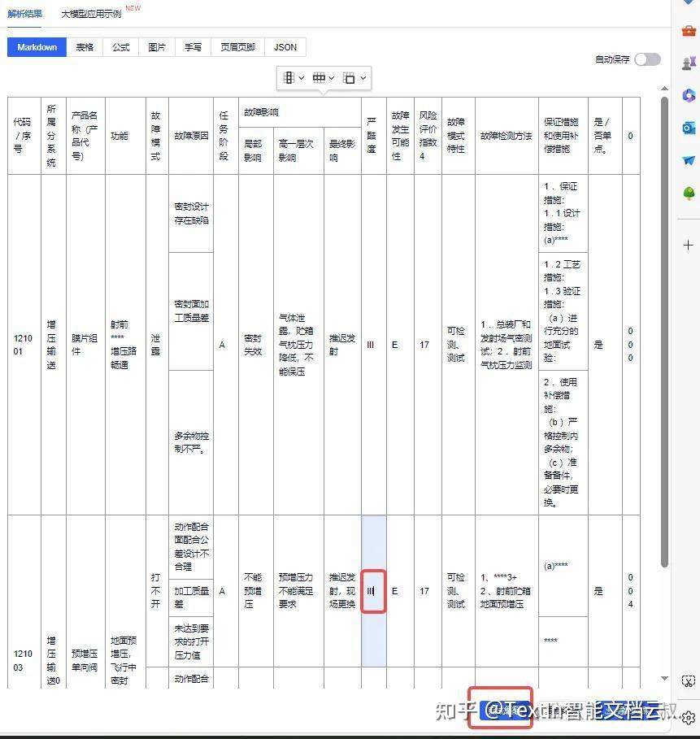This screenshot has height=739, width=700.
Task: Expand the merge cells dropdown arrow
Action: click(x=363, y=78)
